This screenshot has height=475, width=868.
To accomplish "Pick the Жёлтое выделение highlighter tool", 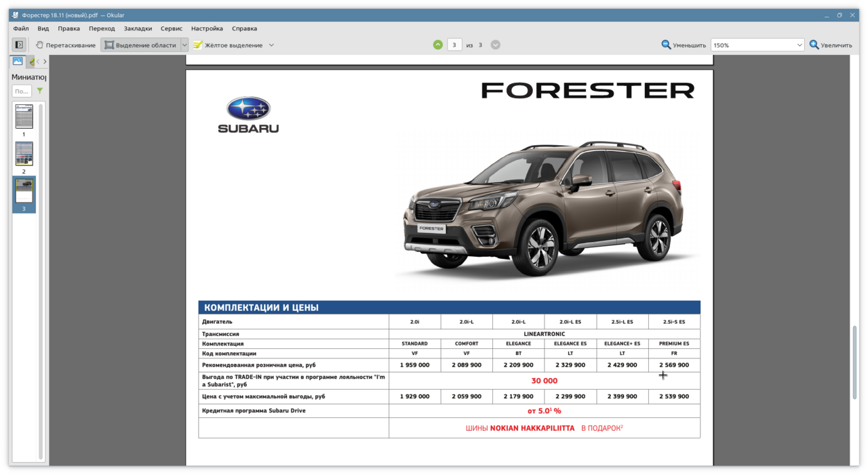I will pos(227,45).
